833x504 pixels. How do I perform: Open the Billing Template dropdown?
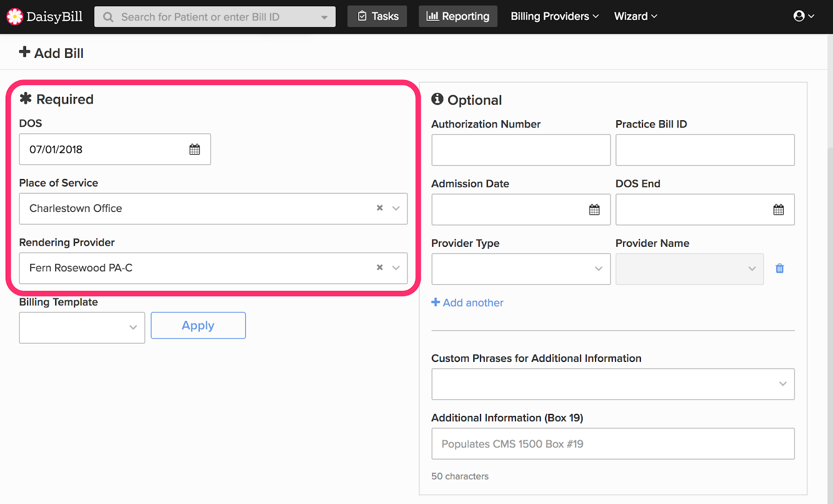[x=82, y=327]
